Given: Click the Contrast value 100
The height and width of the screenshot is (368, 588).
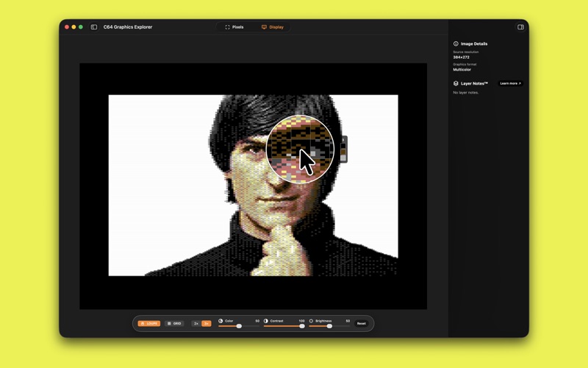Looking at the screenshot, I should pyautogui.click(x=301, y=321).
